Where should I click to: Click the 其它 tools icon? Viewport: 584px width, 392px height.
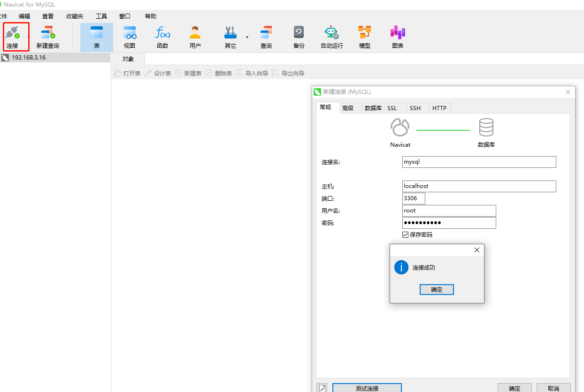click(231, 37)
